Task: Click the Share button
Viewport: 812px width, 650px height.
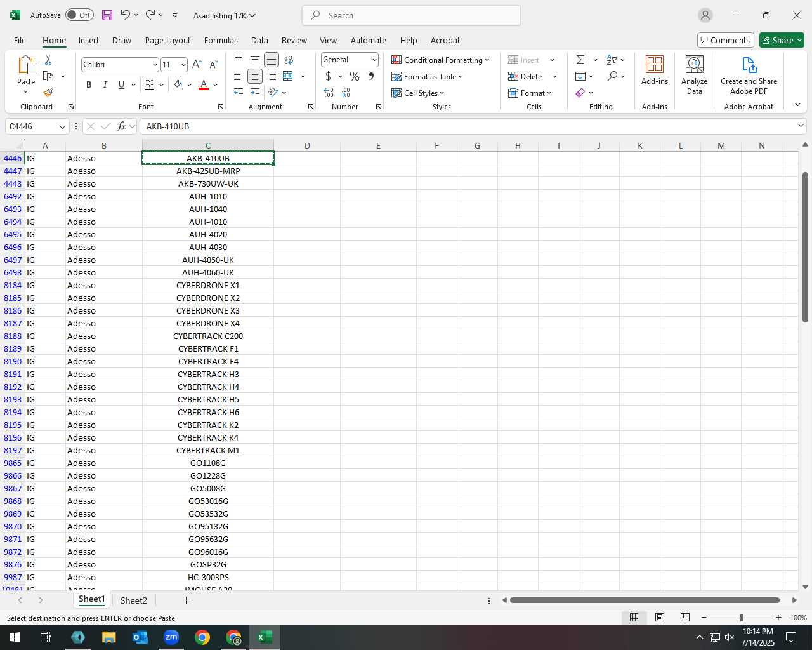Action: (782, 40)
